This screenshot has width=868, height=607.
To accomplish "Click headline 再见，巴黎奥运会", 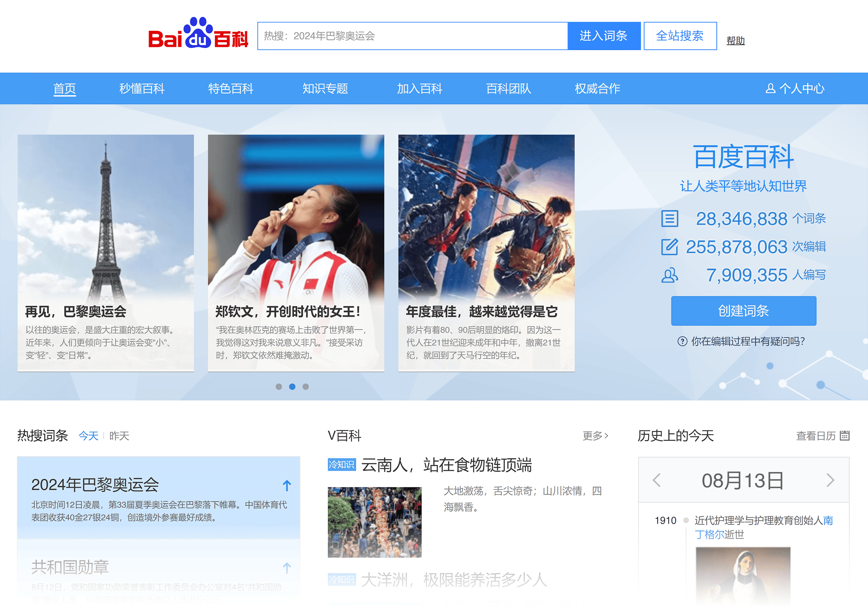I will (76, 311).
